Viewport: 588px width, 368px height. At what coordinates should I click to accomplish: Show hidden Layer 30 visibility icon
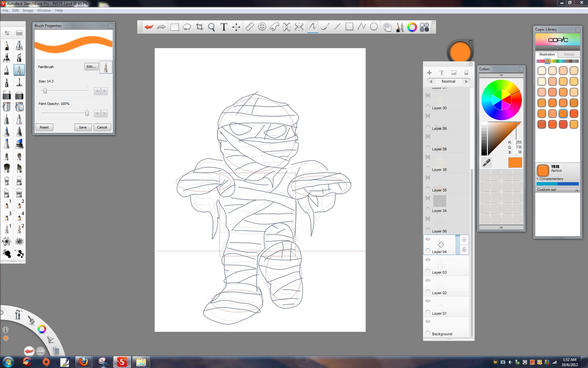click(x=428, y=95)
